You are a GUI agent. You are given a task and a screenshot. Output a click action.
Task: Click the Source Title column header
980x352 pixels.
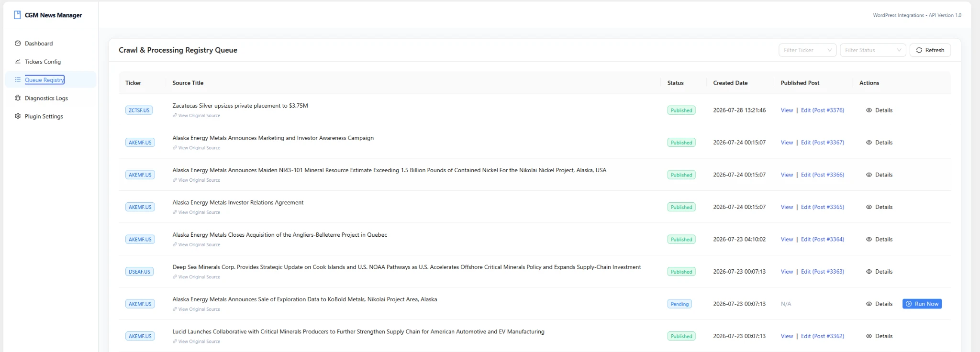click(188, 83)
